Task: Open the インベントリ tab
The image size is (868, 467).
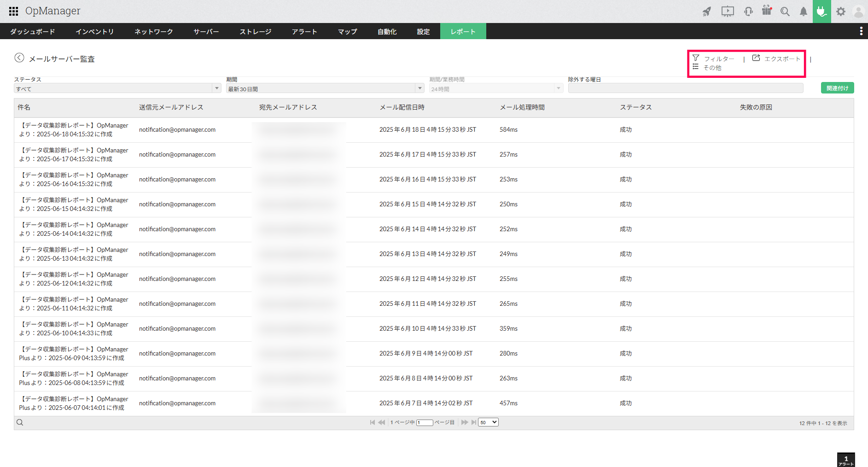Action: click(94, 31)
